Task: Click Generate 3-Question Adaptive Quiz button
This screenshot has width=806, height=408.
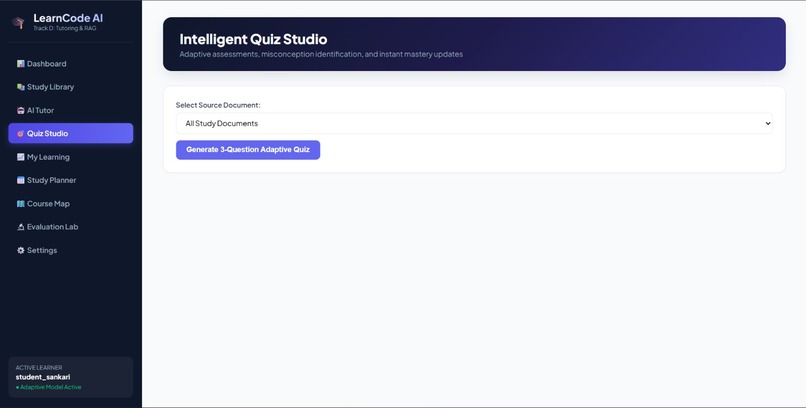Action: (x=248, y=150)
